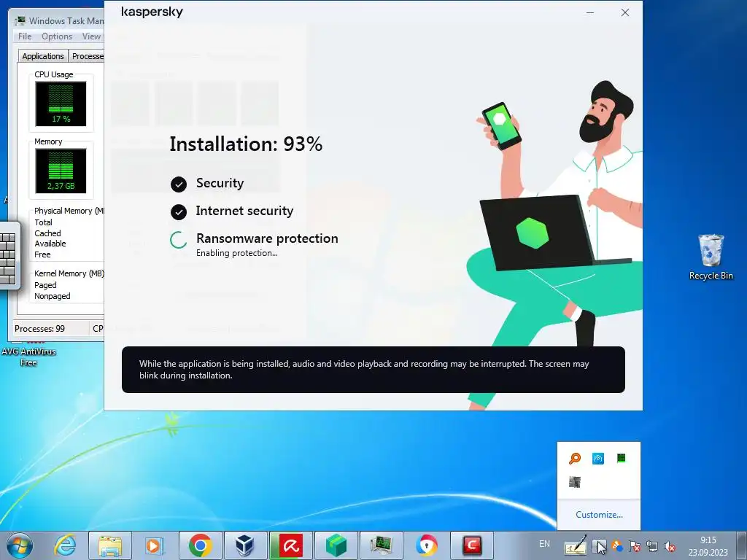This screenshot has height=560, width=747.
Task: Open the red Avira taskbar icon
Action: click(290, 545)
